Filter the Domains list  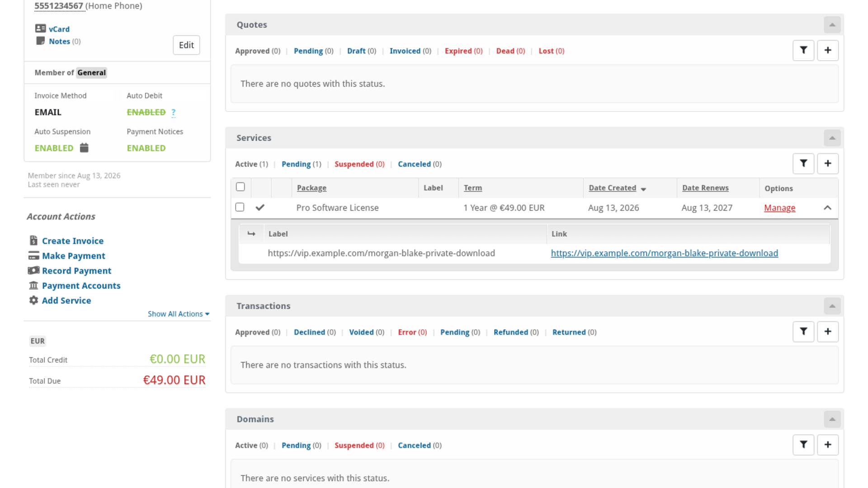click(803, 445)
